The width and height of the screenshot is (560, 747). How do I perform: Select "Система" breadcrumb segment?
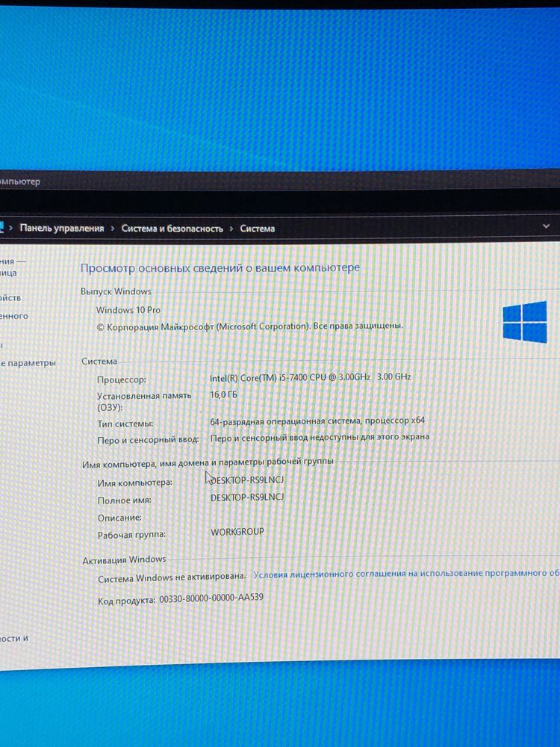click(257, 229)
